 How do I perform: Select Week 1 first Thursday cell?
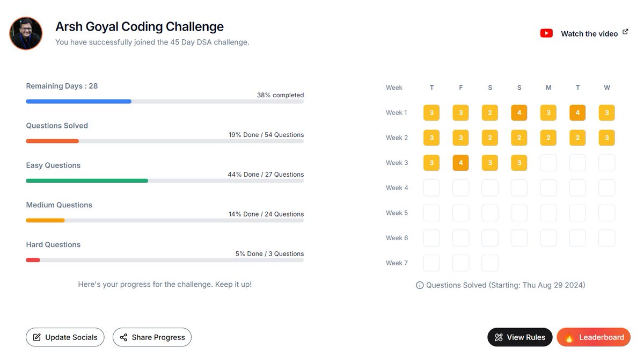431,113
